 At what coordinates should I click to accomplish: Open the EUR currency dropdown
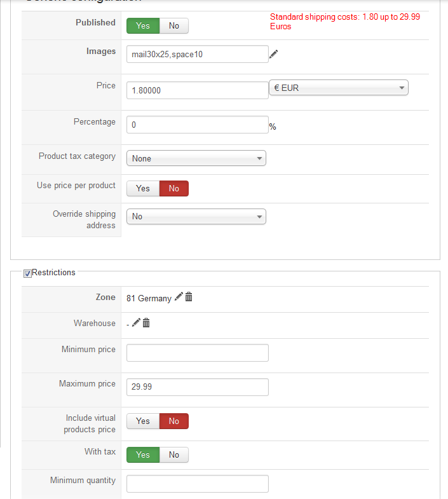(x=339, y=88)
